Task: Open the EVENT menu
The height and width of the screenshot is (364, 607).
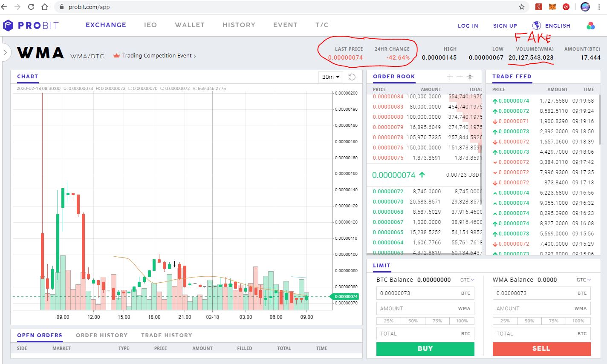Action: pos(285,25)
